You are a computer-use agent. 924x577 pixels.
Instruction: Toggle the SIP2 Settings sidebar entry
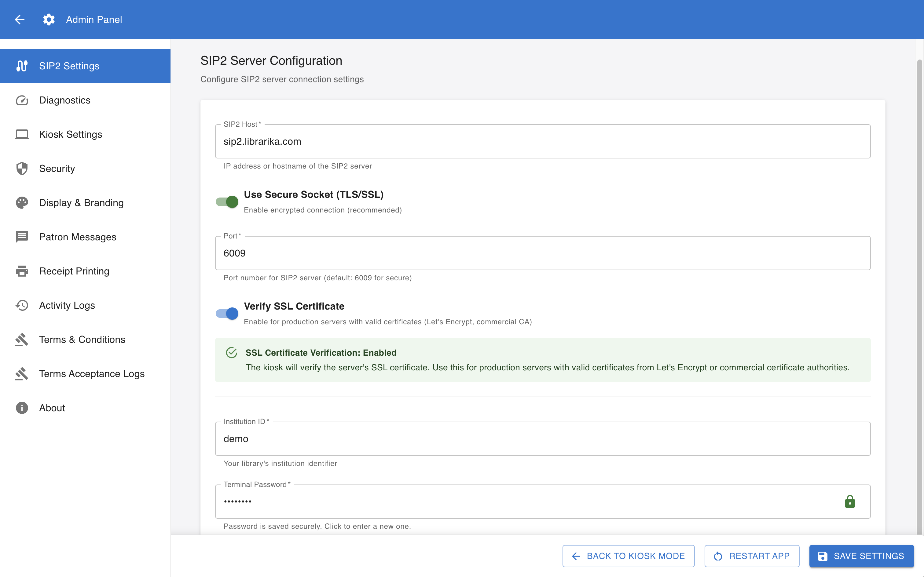(69, 66)
